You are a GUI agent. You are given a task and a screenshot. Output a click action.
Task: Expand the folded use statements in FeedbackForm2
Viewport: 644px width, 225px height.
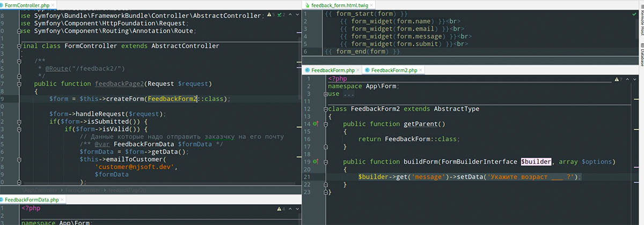click(326, 94)
